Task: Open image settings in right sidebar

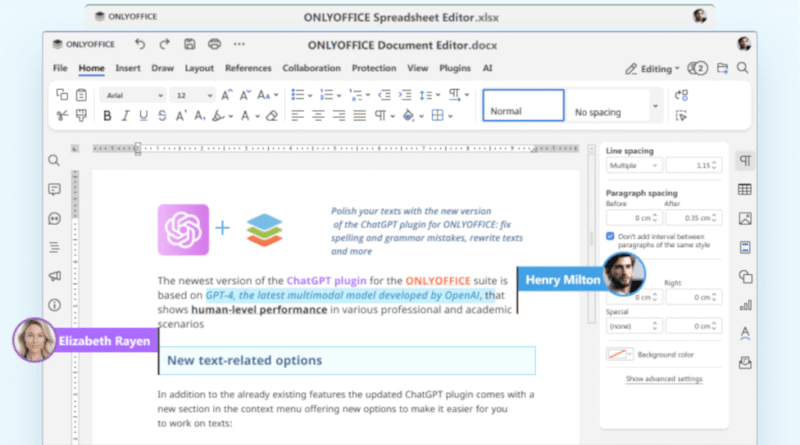Action: [x=745, y=218]
